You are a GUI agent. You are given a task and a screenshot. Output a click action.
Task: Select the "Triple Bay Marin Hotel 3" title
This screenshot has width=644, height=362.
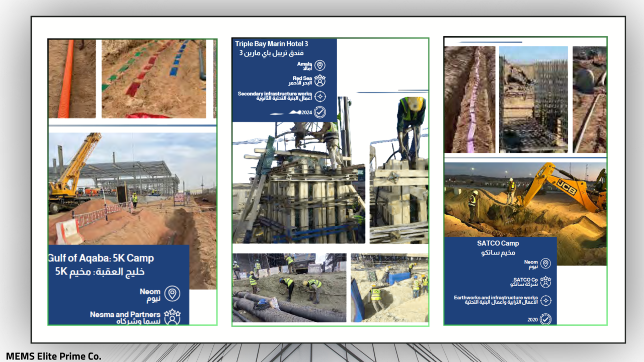272,44
